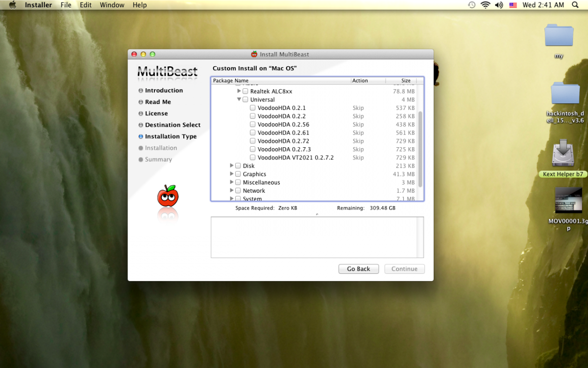Go to the Read Me step
Screen dimensions: 588x368
click(x=158, y=102)
